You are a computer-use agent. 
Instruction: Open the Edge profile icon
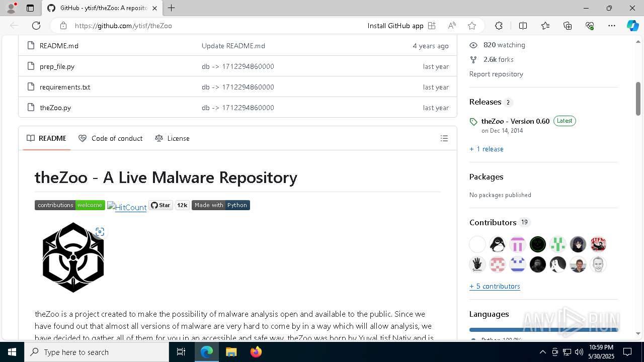coord(11,8)
